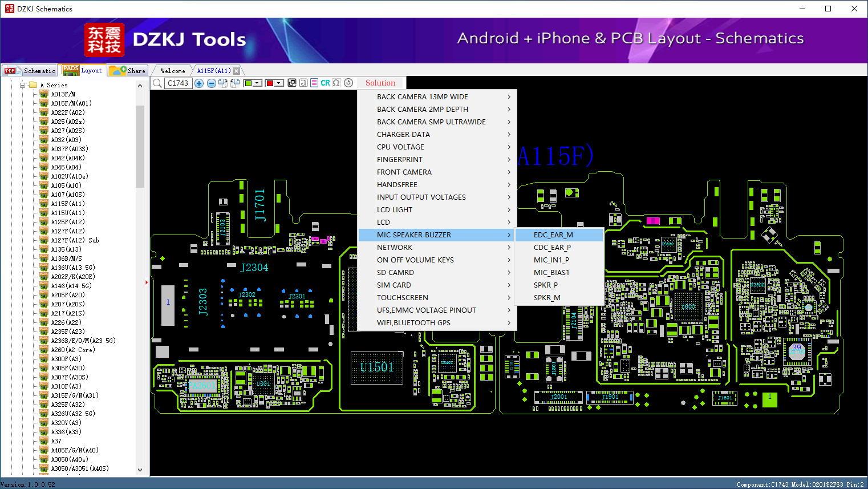Click the model tree scroll-down arrow
This screenshot has height=489, width=868.
pos(140,470)
